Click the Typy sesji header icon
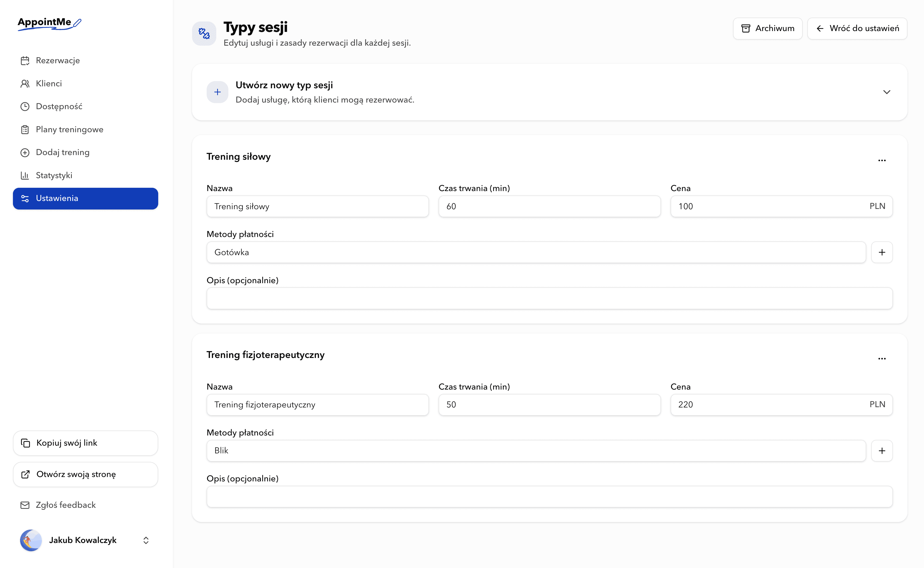924x568 pixels. point(204,34)
